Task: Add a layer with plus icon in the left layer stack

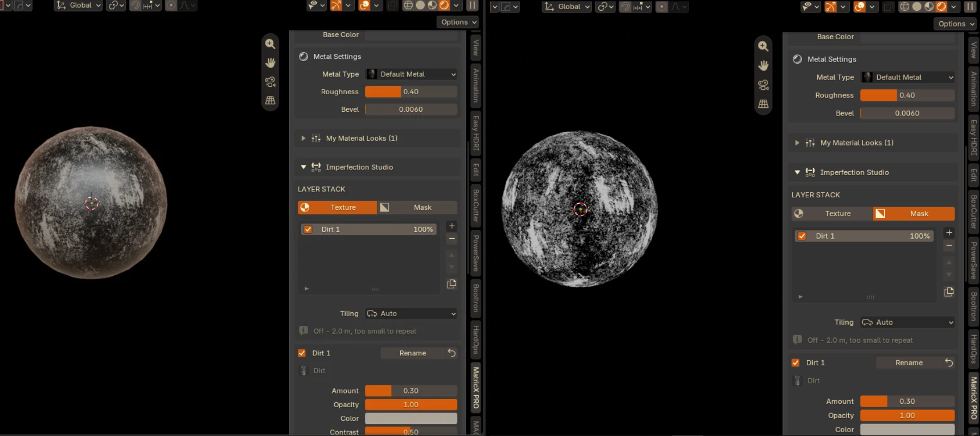Action: [x=451, y=226]
